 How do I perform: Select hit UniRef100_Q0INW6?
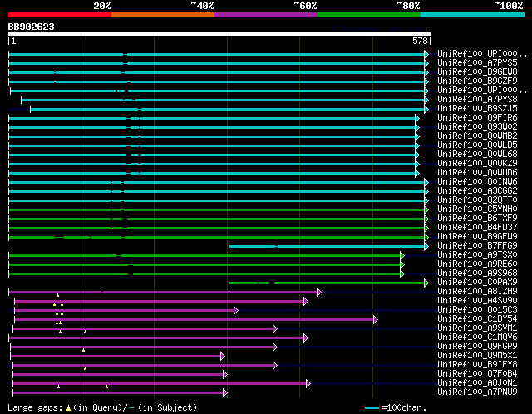point(477,182)
